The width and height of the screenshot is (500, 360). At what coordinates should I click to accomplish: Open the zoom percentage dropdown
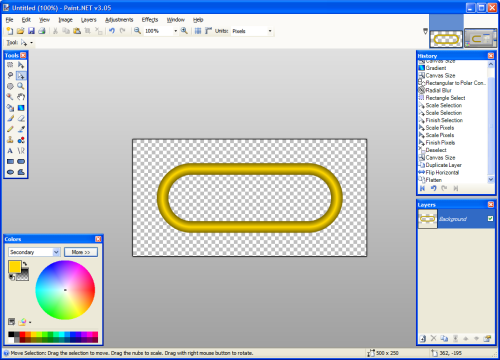pos(176,31)
